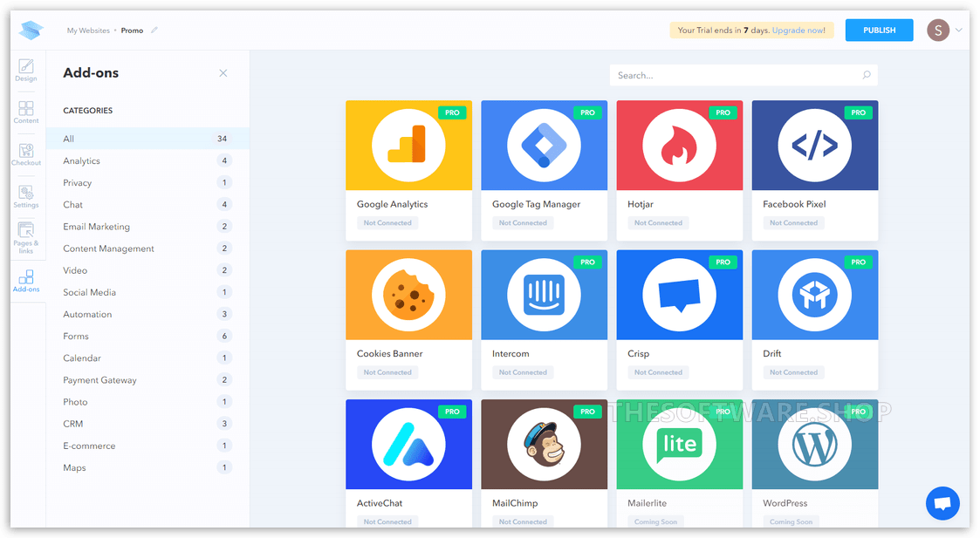
Task: Click the ActiveChat add-on icon
Action: tap(408, 445)
